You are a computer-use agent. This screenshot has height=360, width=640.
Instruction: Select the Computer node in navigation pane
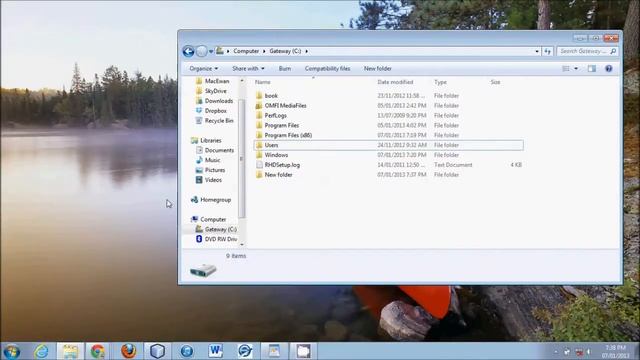pos(213,220)
